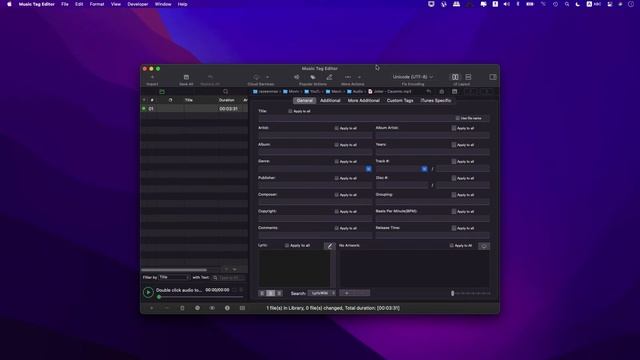Select the two-column UI layout icon
Screen dimensions: 640x360
point(455,77)
